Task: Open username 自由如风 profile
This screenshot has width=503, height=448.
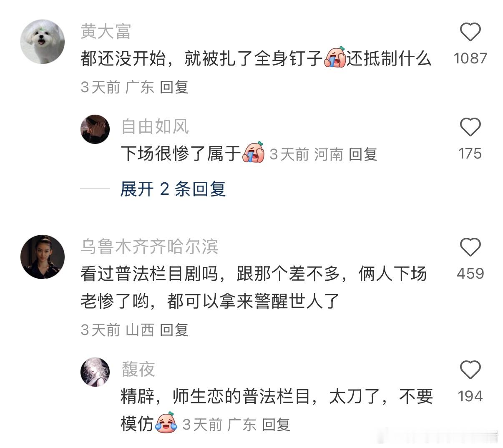Action: point(155,127)
